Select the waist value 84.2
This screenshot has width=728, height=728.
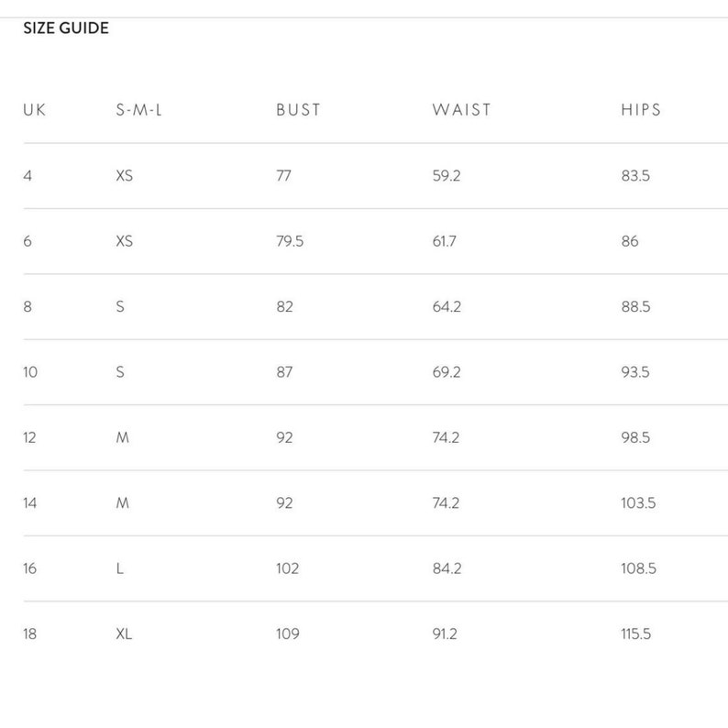[447, 568]
